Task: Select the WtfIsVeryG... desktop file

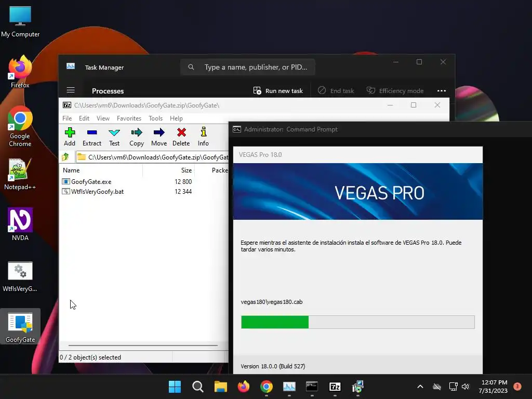Action: point(20,276)
